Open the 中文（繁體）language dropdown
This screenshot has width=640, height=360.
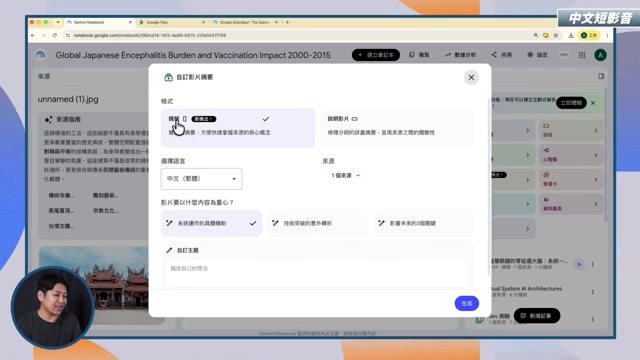coord(201,179)
